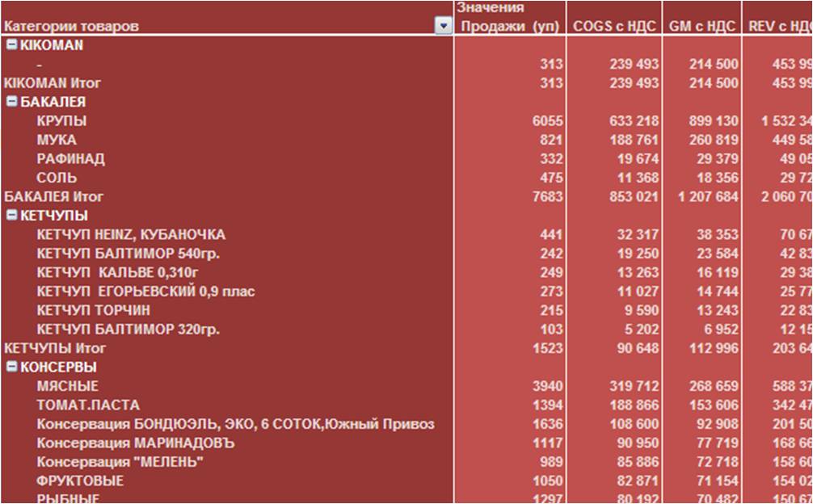813x504 pixels.
Task: Select the COGS с НДС column header
Action: click(x=614, y=27)
